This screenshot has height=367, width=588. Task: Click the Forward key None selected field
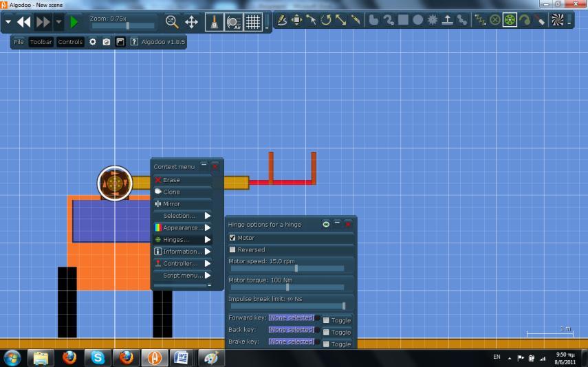click(292, 318)
